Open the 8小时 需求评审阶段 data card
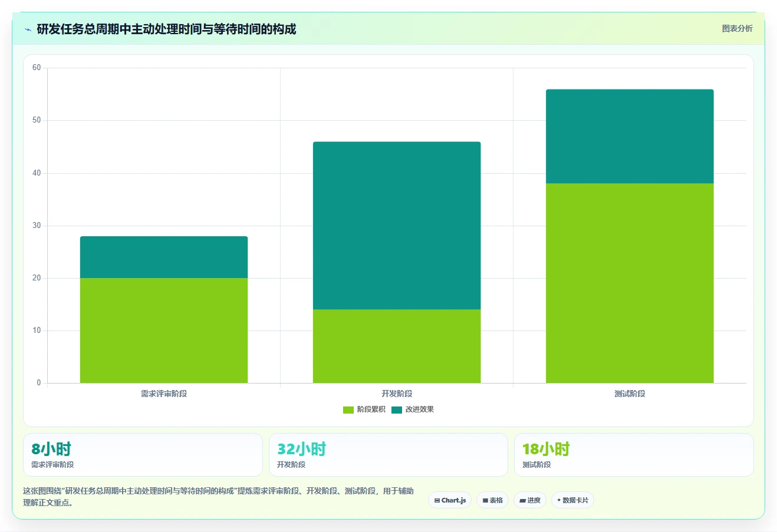This screenshot has height=532, width=777. click(143, 455)
